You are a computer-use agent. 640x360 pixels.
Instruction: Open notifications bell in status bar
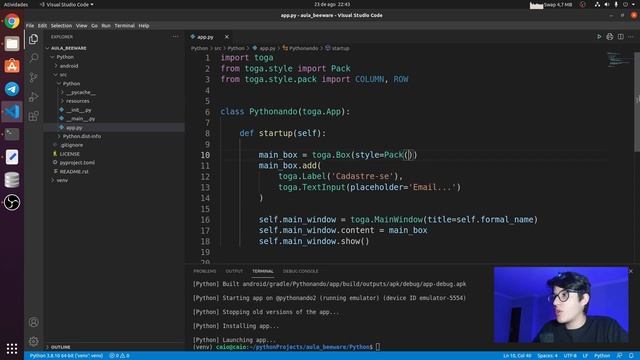(631, 356)
